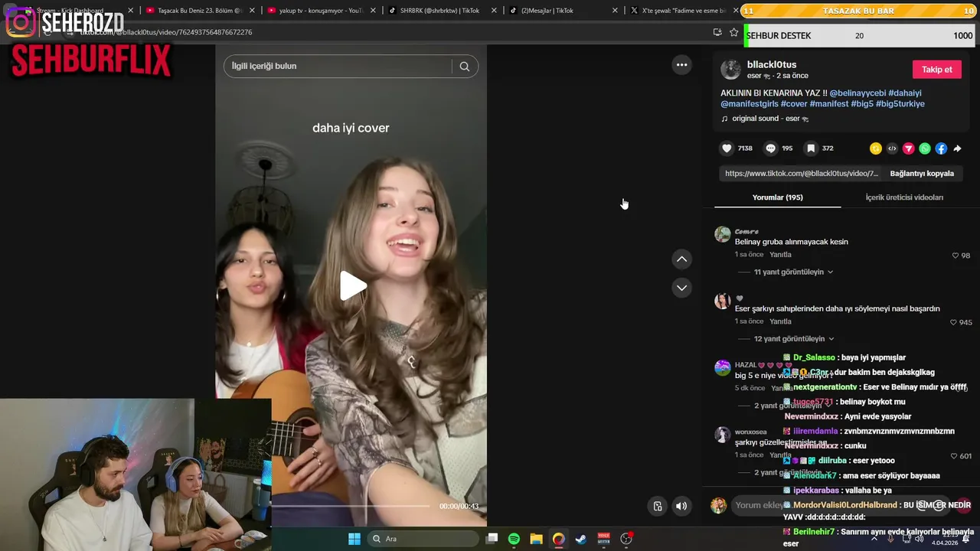Open the #cover hashtag
Screen dimensions: 980x551
coord(794,104)
